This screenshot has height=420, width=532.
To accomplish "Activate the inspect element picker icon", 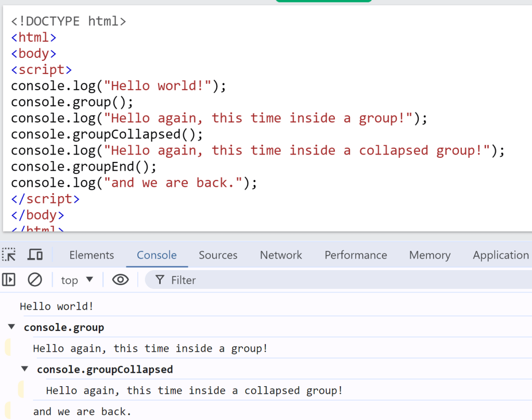I will 9,255.
